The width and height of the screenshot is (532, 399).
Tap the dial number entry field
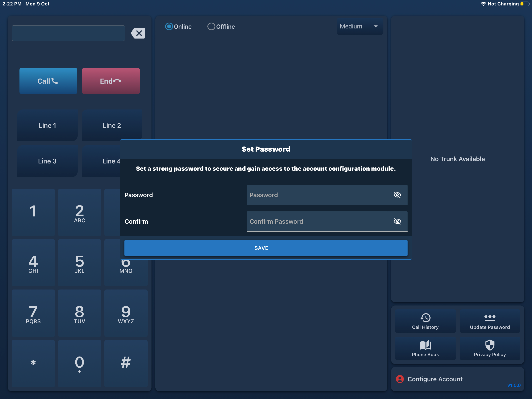point(68,33)
